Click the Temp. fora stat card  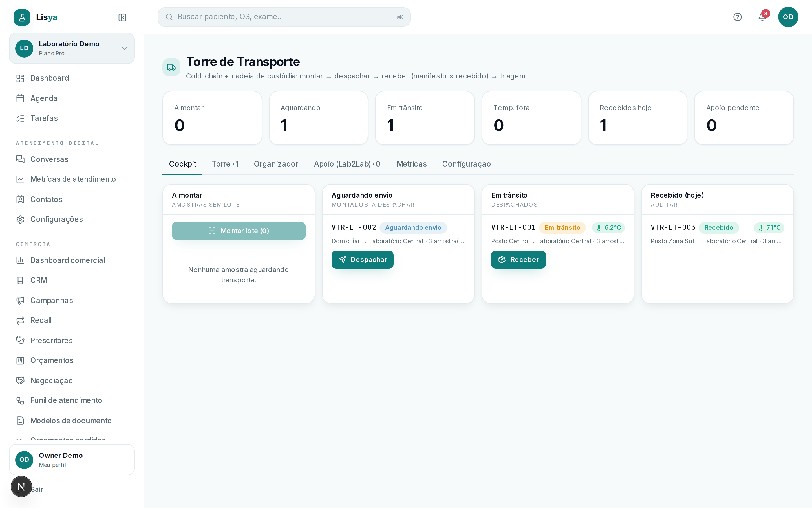(531, 118)
